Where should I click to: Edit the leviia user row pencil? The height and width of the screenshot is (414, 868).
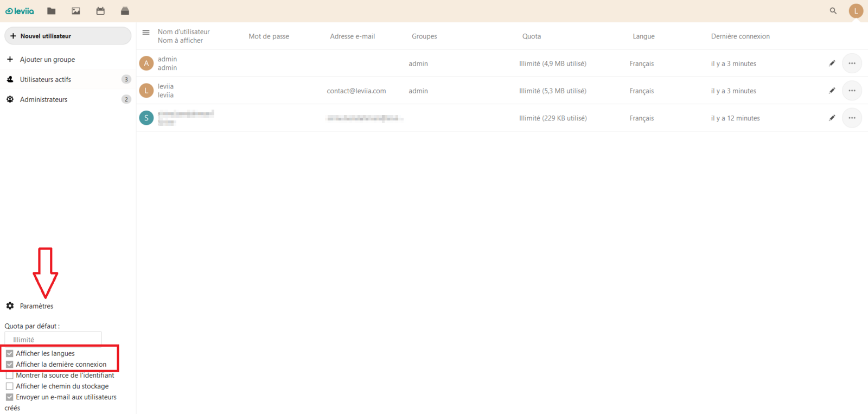(832, 91)
